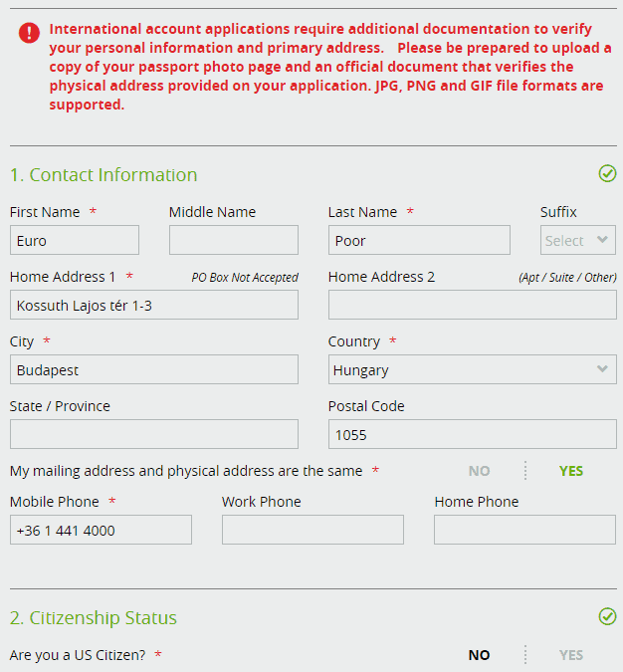Click the City field with Budapest
This screenshot has height=672, width=623.
coord(154,369)
